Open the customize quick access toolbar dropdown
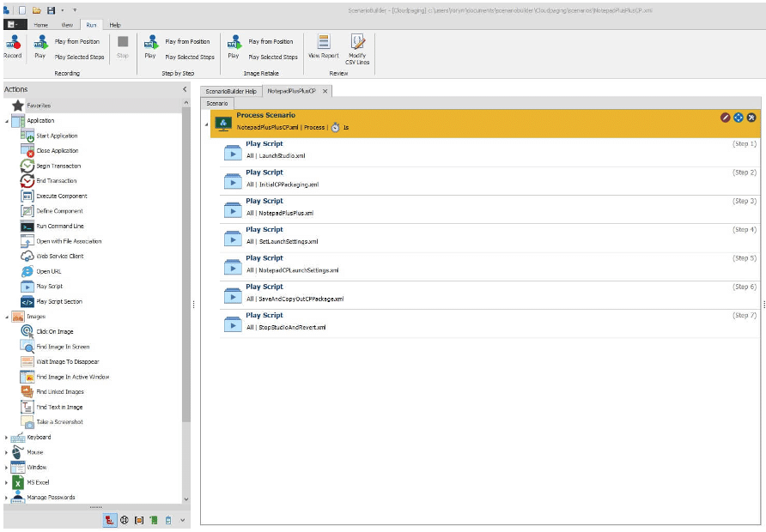766x532 pixels. [75, 10]
